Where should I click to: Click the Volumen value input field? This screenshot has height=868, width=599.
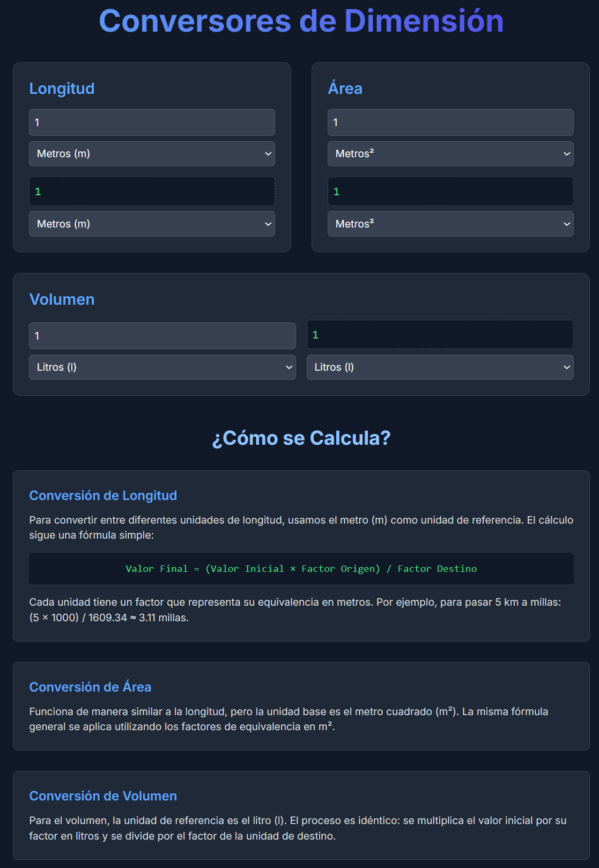point(162,336)
